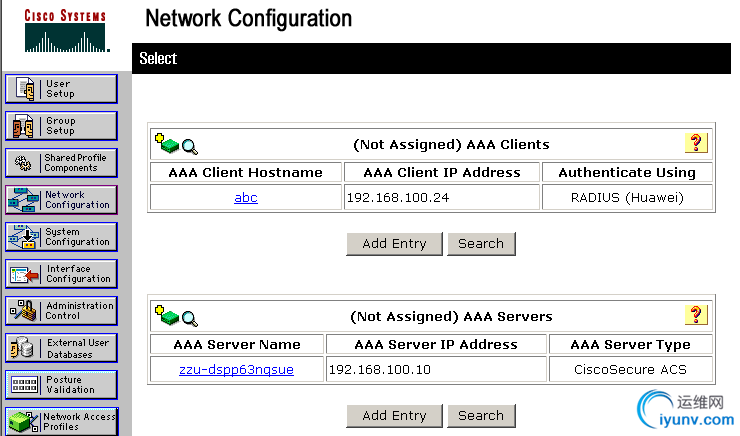The width and height of the screenshot is (740, 436).
Task: Select server IP 192.168.100.10 cell
Action: (436, 369)
